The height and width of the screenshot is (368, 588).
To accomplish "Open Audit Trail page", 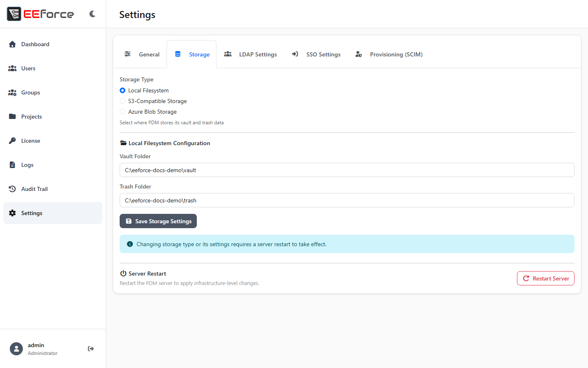I will click(53, 189).
